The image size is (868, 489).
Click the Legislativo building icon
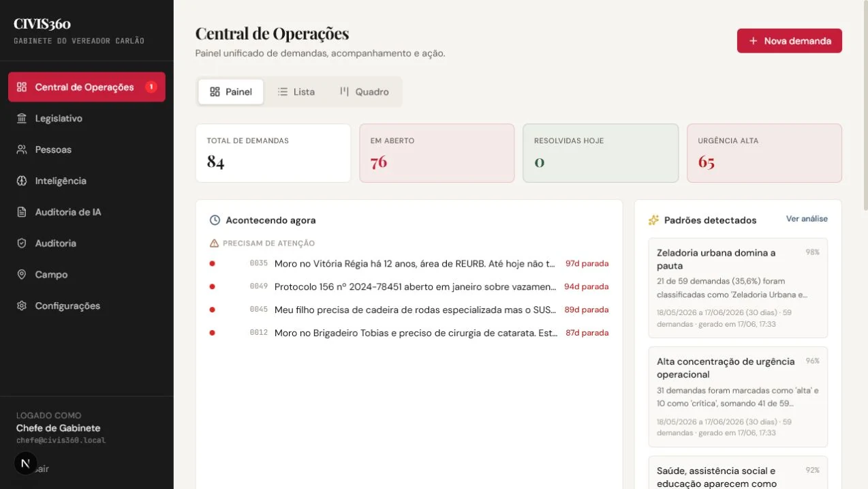(x=22, y=119)
